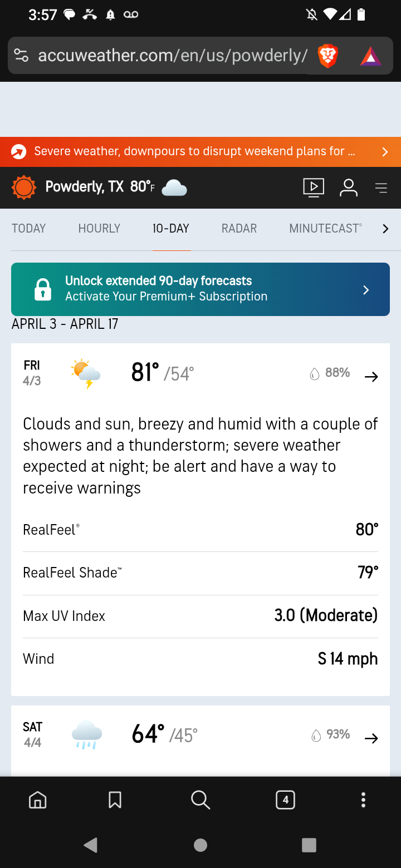
Task: Open the browser three-dot menu
Action: coord(363,800)
